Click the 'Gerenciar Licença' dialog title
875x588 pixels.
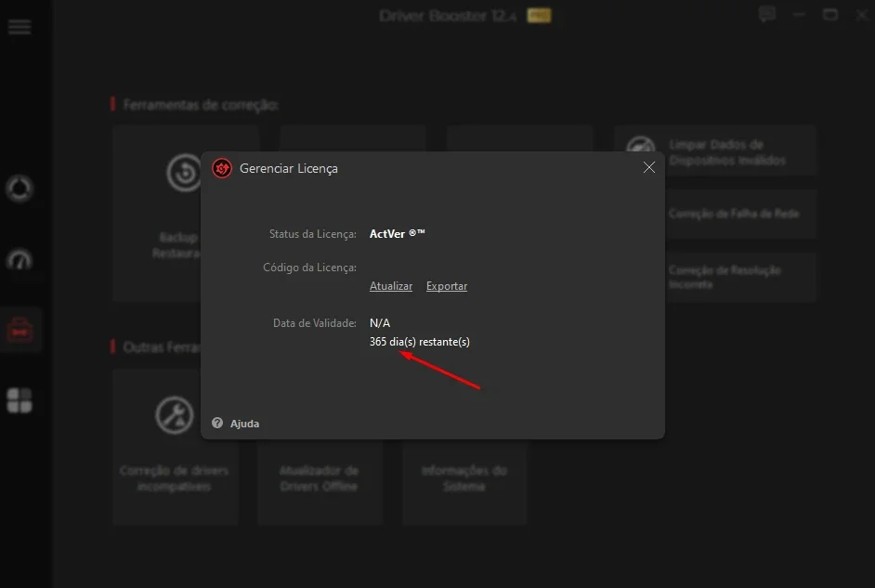[x=289, y=168]
